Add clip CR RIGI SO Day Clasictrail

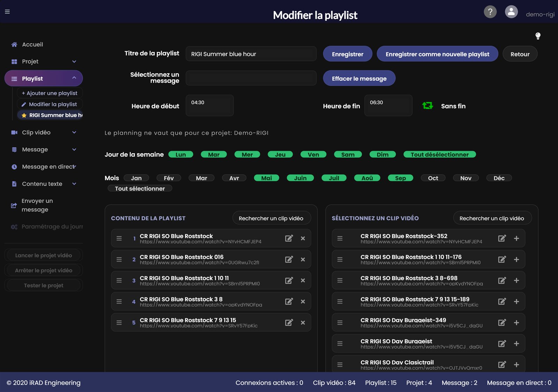[x=516, y=364]
